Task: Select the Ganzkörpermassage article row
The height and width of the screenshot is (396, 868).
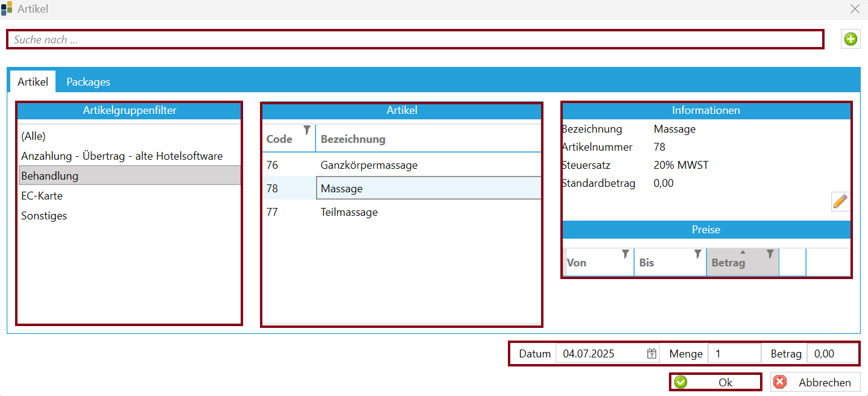Action: (x=402, y=165)
